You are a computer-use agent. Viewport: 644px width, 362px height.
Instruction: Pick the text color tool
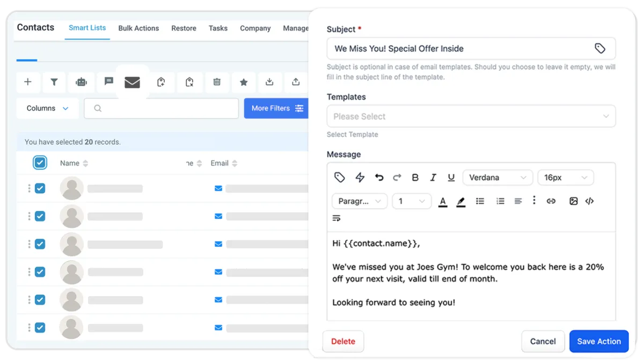443,202
